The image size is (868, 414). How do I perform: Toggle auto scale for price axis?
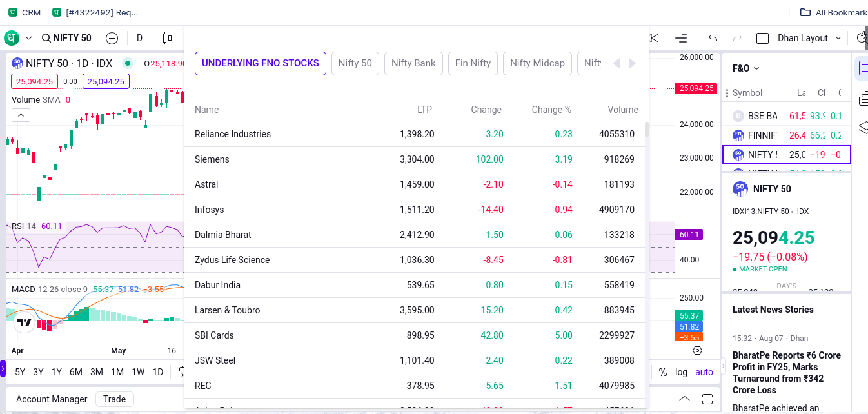[x=704, y=372]
